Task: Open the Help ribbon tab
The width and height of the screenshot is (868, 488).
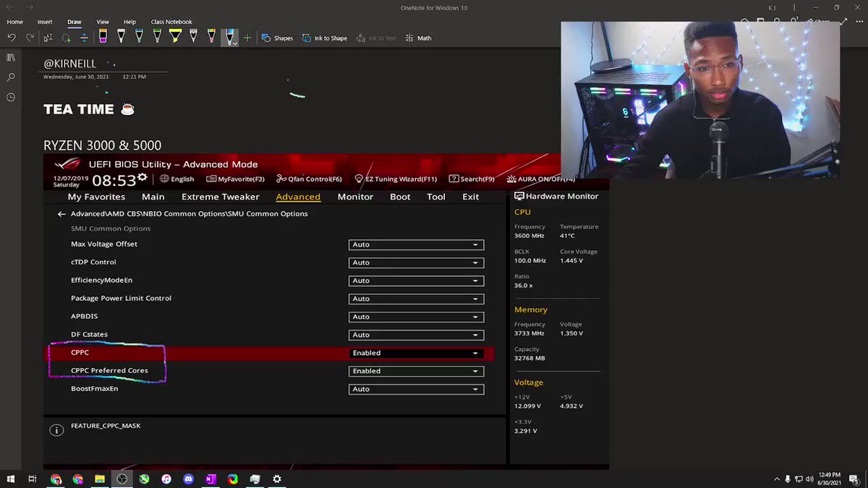Action: click(129, 22)
